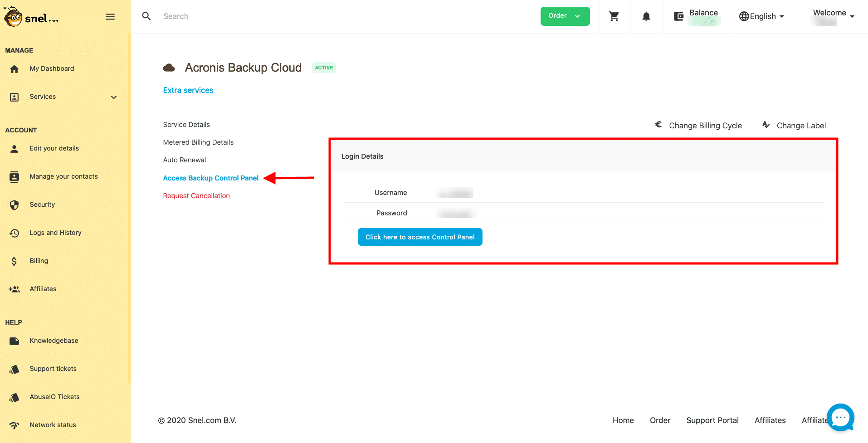Image resolution: width=868 pixels, height=443 pixels.
Task: Click the euro icon for billing cycle
Action: (x=658, y=124)
